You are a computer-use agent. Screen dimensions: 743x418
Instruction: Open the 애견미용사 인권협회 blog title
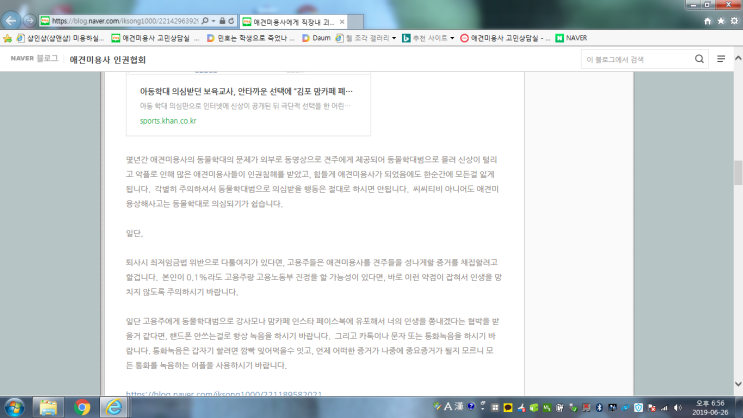click(x=108, y=60)
